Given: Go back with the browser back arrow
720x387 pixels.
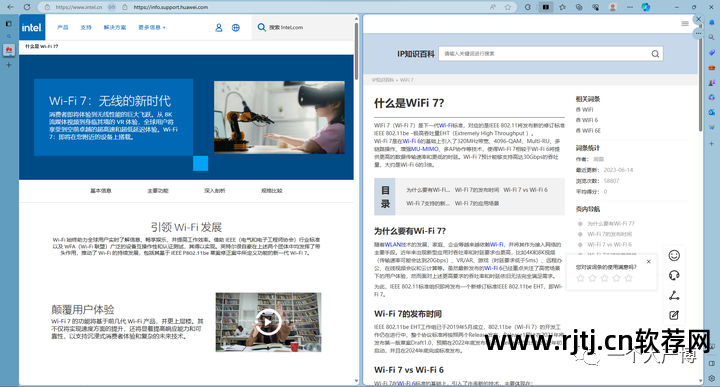Looking at the screenshot, I should coord(10,7).
